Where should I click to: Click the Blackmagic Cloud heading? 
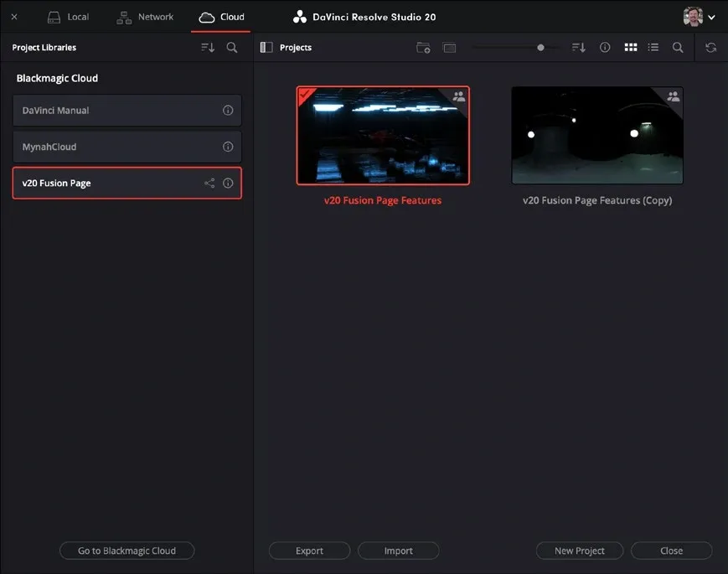coord(57,78)
